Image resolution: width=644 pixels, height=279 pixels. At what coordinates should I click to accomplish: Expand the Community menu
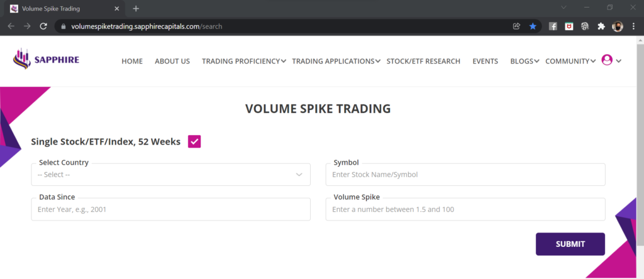pos(570,61)
